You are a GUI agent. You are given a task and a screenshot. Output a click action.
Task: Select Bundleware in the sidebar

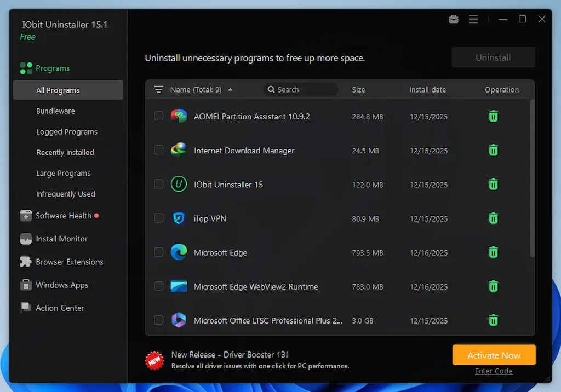tap(55, 111)
